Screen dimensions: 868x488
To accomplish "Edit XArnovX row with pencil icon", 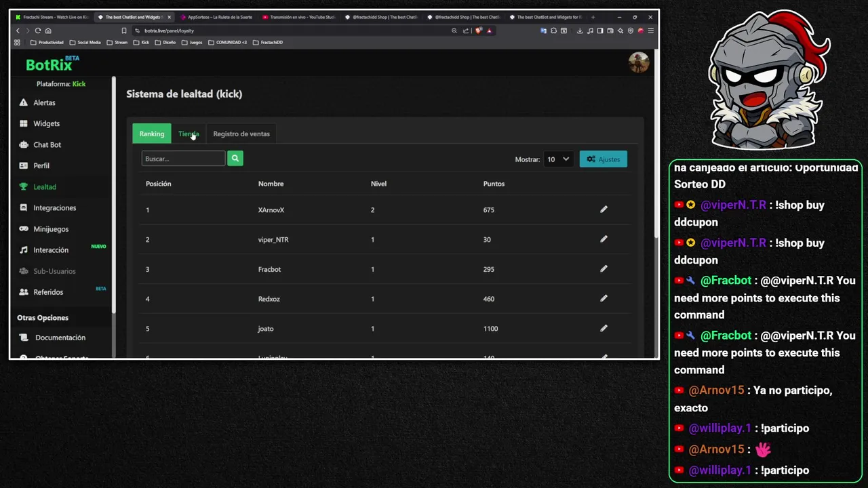I will [x=604, y=209].
